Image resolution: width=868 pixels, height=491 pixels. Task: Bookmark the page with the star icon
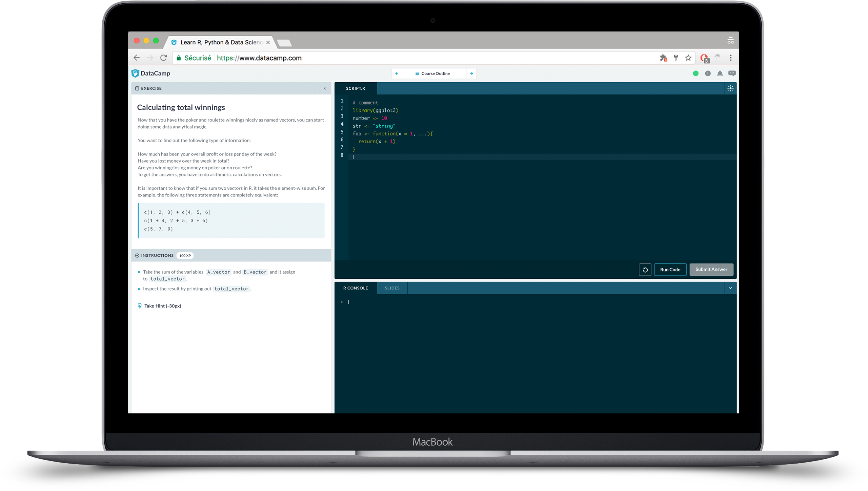(x=688, y=58)
